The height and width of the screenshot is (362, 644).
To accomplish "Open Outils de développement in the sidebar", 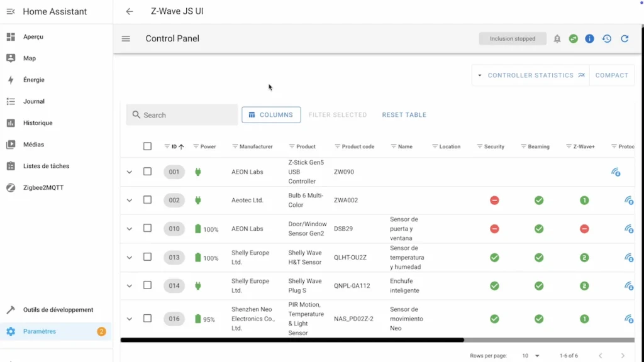I will point(56,310).
